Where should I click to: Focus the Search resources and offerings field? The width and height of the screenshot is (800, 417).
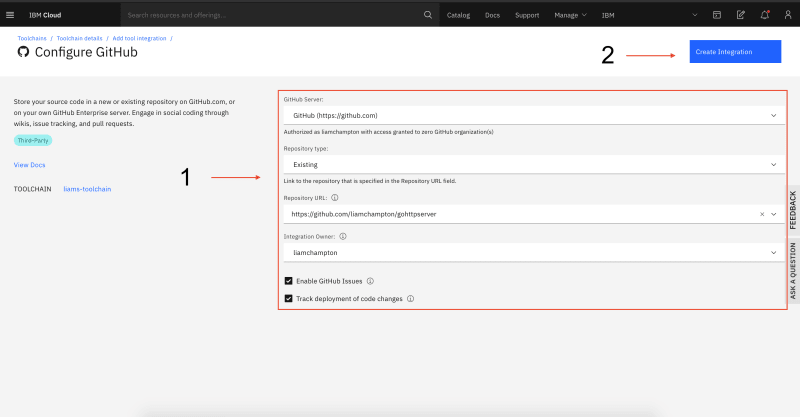click(273, 15)
